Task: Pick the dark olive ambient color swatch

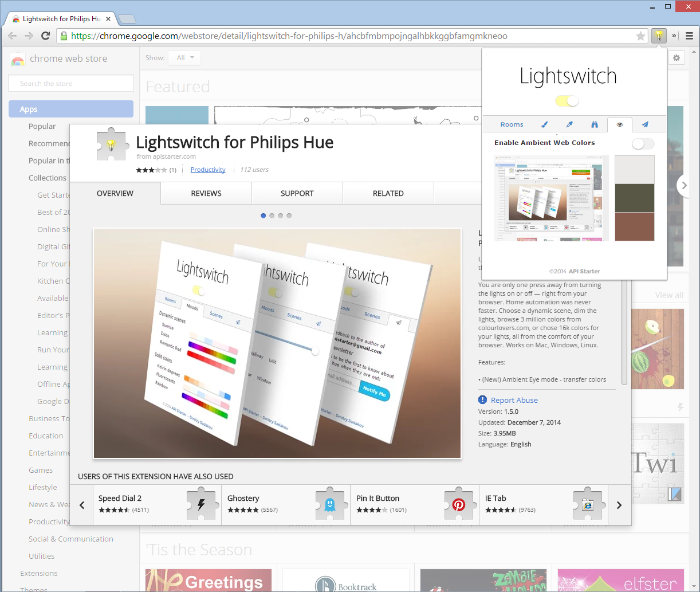Action: [634, 198]
